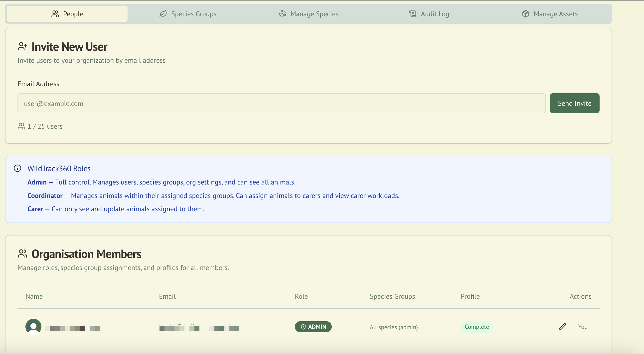Open the info icon on WildTrack360 Roles

(17, 168)
